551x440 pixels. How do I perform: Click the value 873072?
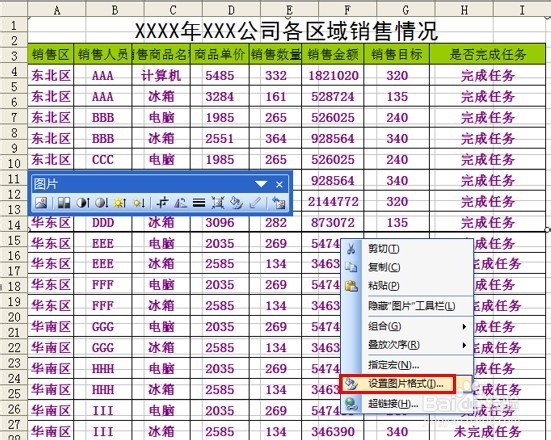[x=333, y=223]
